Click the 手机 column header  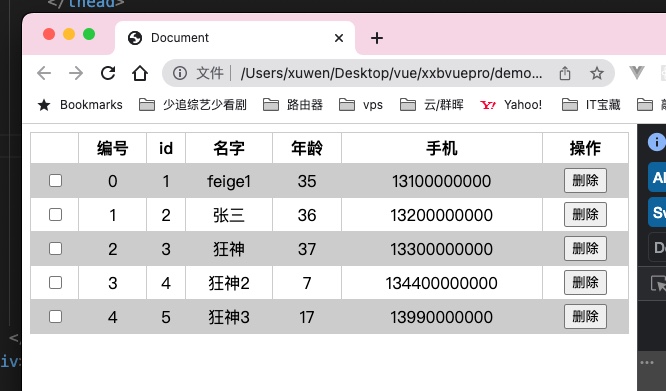(x=442, y=148)
